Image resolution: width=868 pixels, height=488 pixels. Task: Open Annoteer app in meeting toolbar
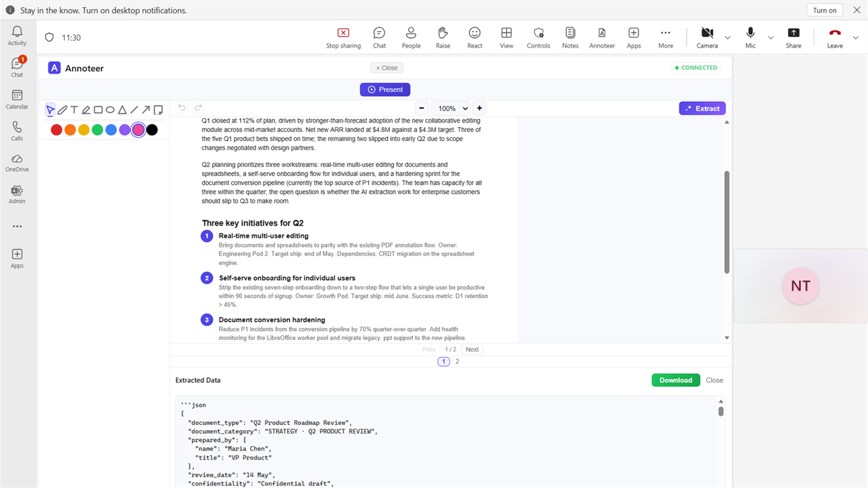coord(602,37)
